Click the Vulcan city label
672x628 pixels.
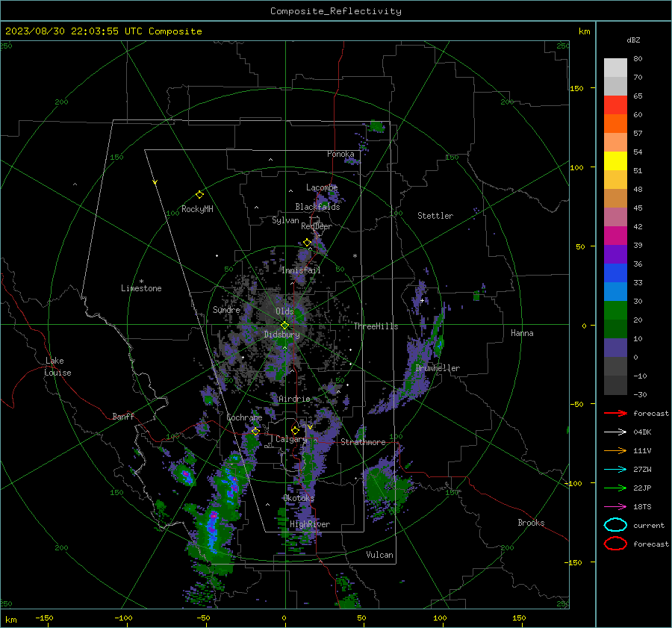(379, 555)
